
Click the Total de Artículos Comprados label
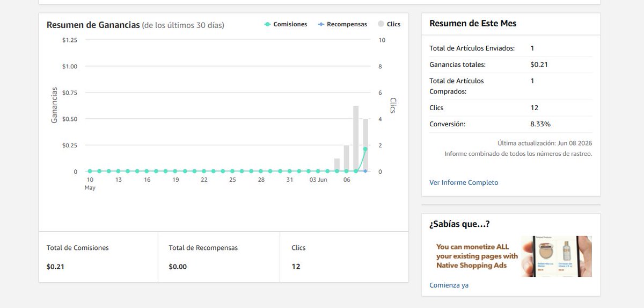pos(457,86)
